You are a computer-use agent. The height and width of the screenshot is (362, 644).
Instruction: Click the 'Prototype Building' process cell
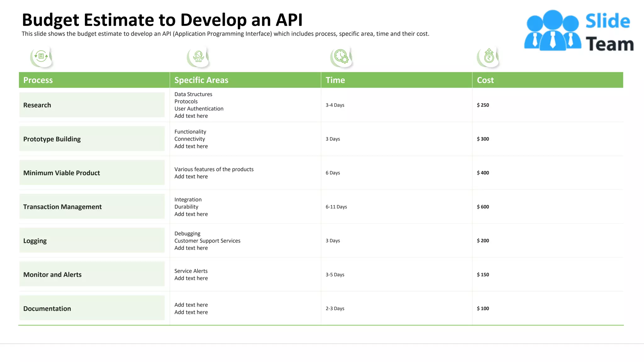pyautogui.click(x=92, y=139)
